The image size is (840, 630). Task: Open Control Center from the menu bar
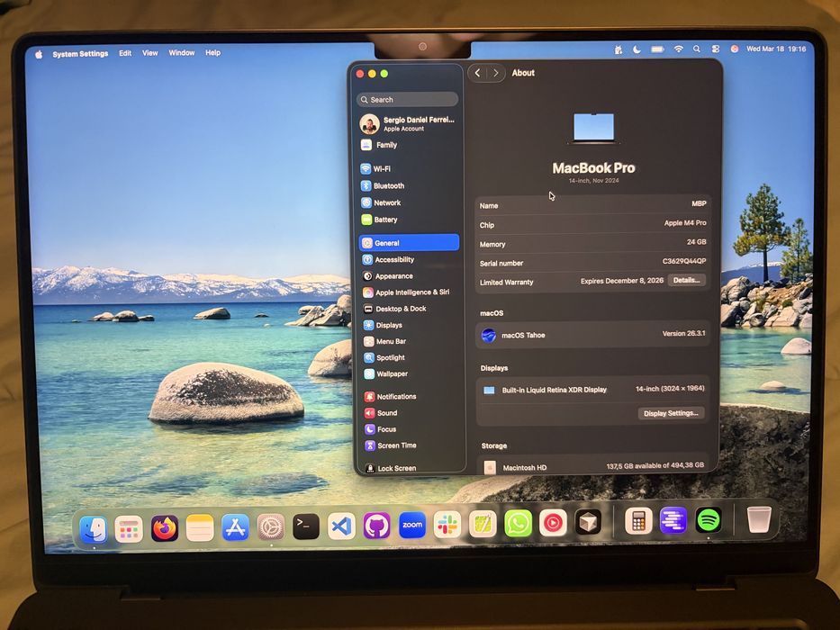point(716,49)
